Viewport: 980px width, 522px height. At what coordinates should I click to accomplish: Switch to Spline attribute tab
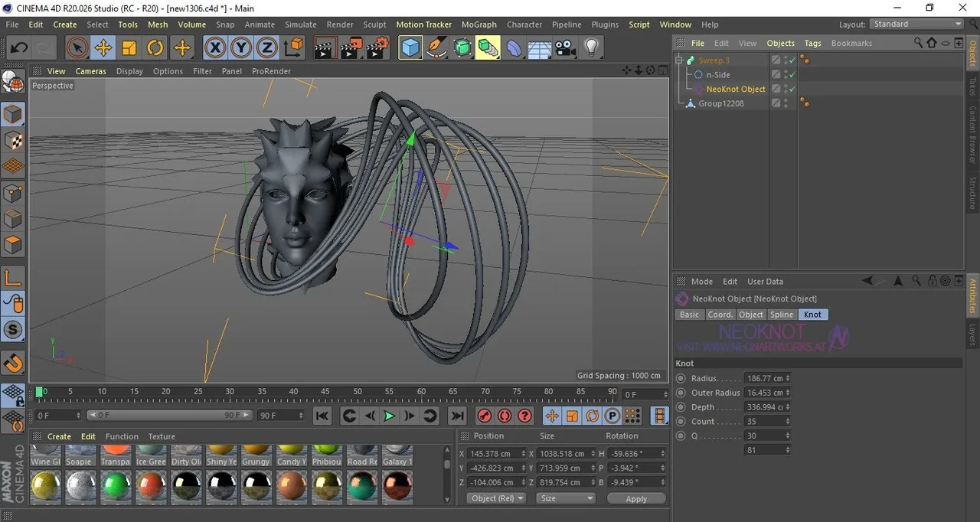tap(782, 315)
